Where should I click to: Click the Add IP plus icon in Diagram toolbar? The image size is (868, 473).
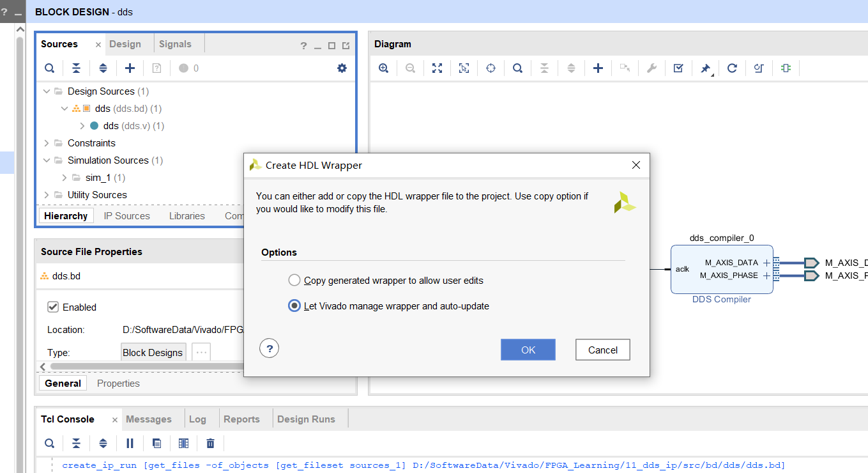[x=598, y=68]
